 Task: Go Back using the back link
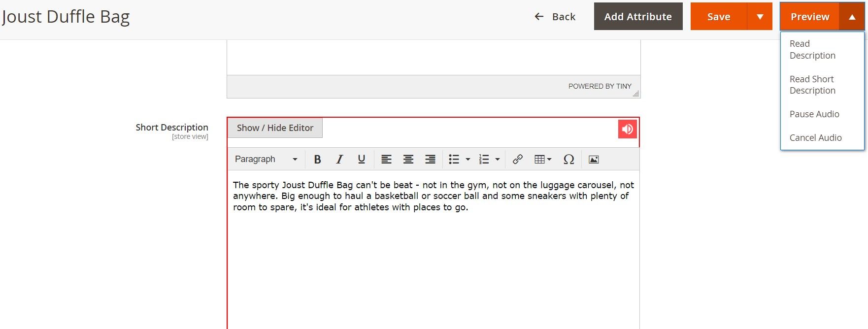(x=555, y=17)
